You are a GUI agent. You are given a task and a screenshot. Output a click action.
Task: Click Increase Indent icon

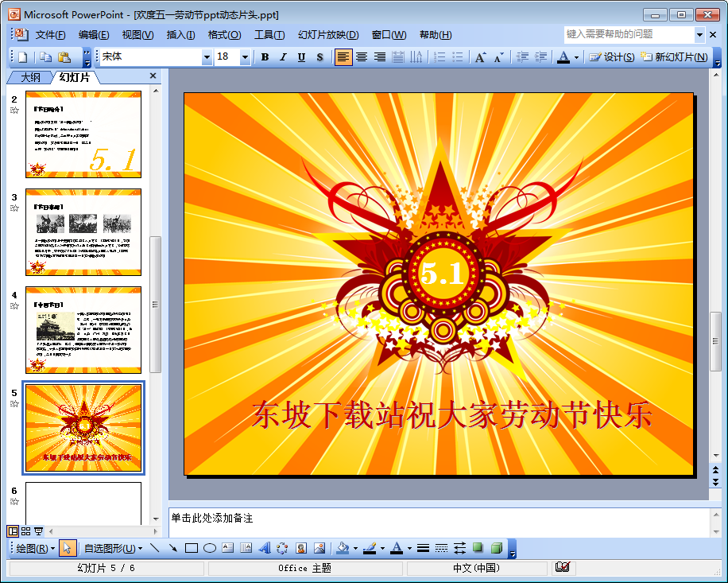(540, 57)
